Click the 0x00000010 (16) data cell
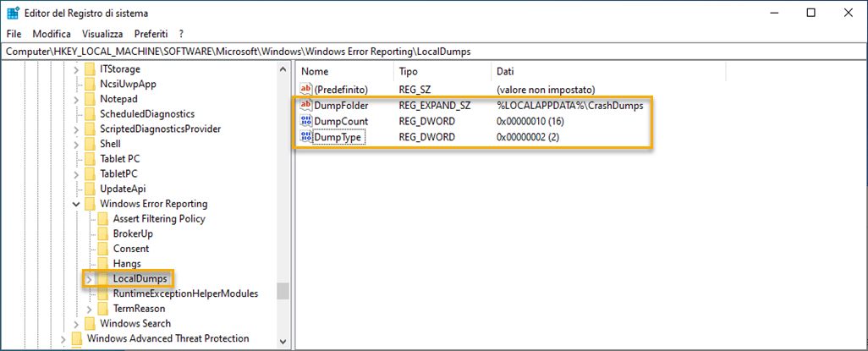868x351 pixels. [x=530, y=121]
